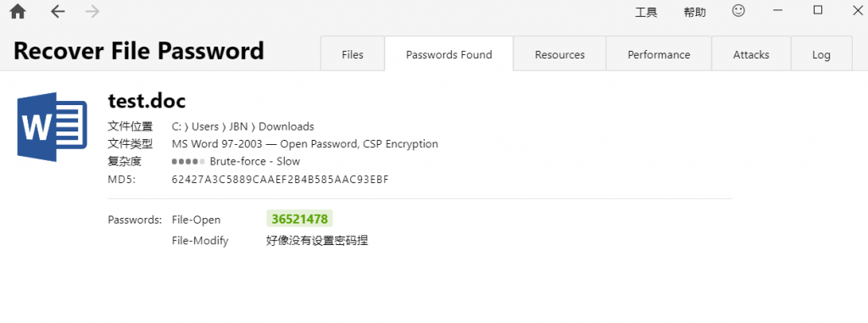
Task: Maximize the application window
Action: tap(818, 10)
